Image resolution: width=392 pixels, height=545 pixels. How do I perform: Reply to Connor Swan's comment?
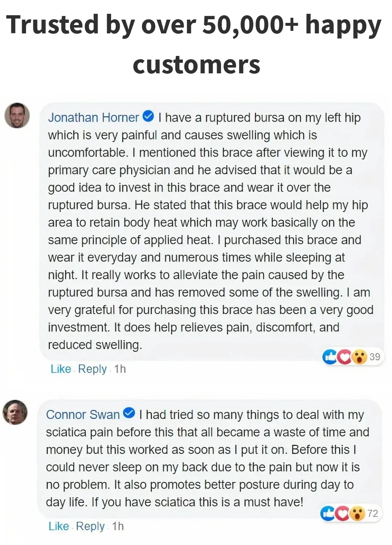coord(90,526)
